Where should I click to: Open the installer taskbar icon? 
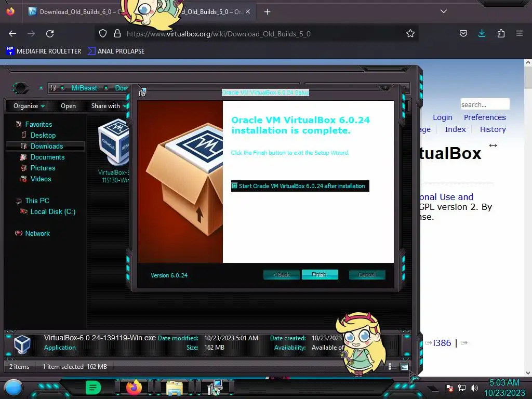(x=215, y=388)
